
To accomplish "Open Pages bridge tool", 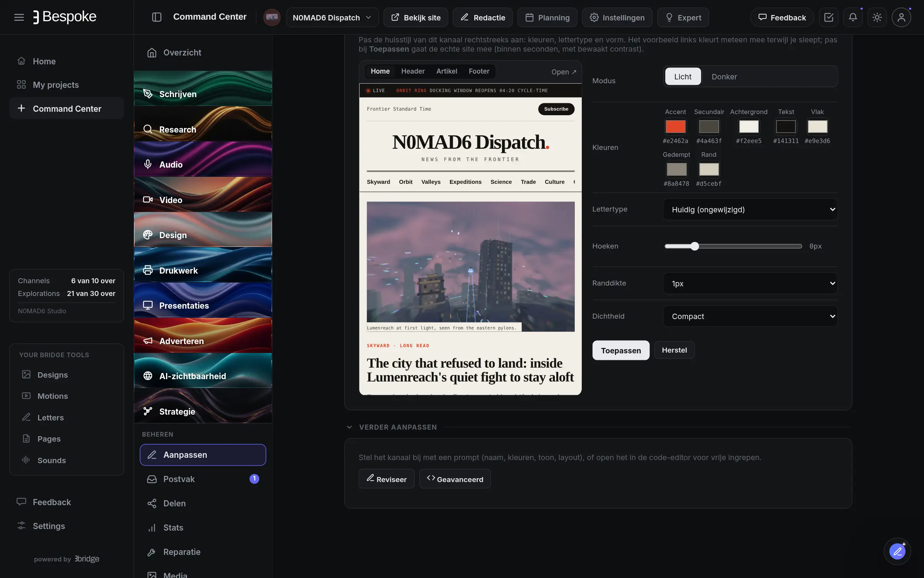I will [x=67, y=439].
